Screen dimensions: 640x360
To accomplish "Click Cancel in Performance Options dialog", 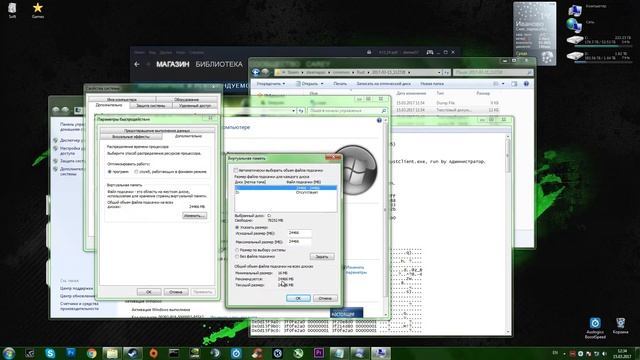I will 176,292.
